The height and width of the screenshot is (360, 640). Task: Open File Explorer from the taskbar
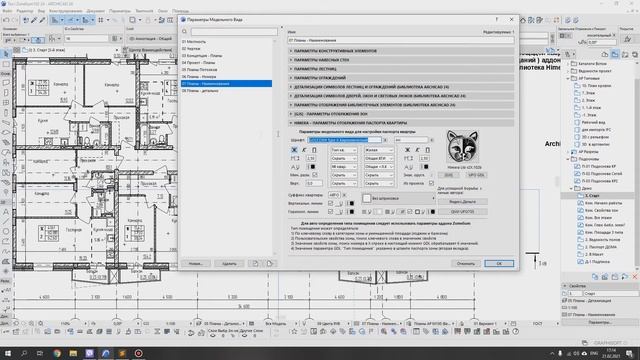73,353
